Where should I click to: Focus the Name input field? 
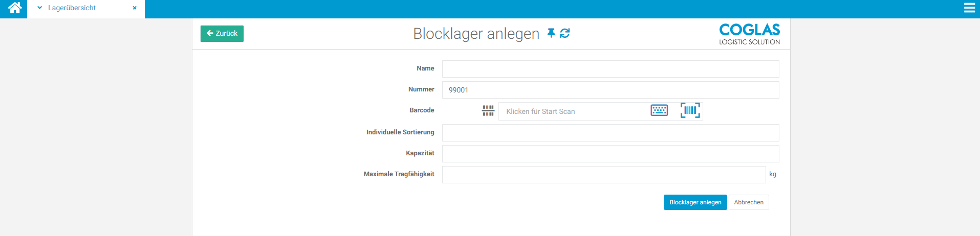tap(610, 69)
